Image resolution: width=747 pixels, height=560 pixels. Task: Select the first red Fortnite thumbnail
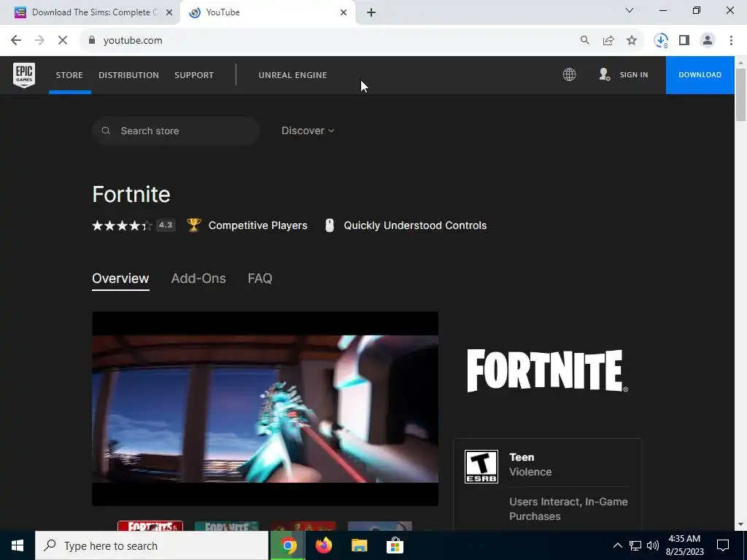150,526
